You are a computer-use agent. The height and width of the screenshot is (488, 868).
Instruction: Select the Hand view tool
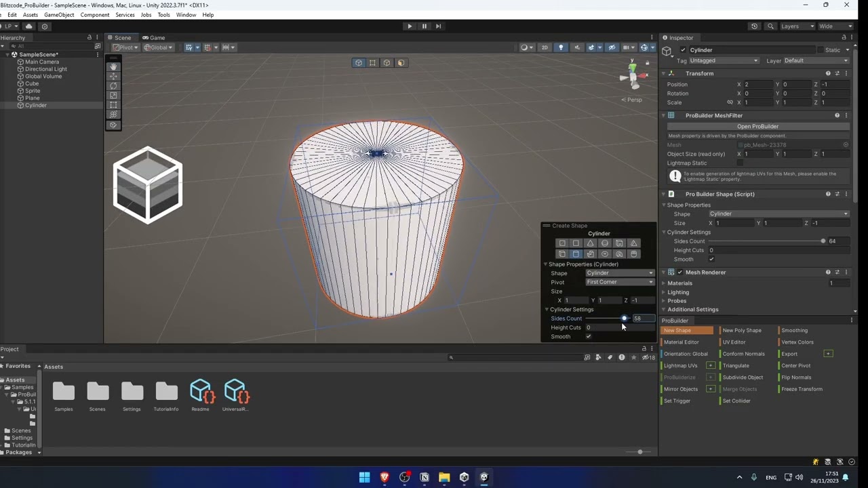(113, 66)
